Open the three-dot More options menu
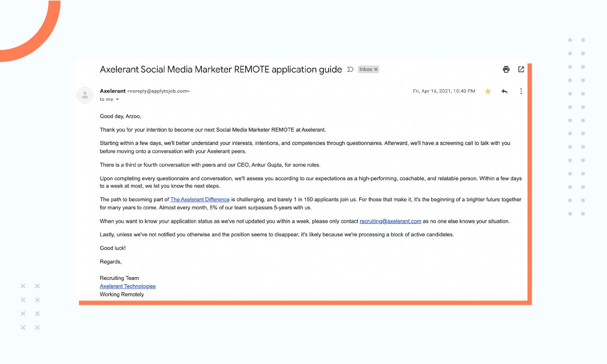The width and height of the screenshot is (607, 364). point(521,91)
